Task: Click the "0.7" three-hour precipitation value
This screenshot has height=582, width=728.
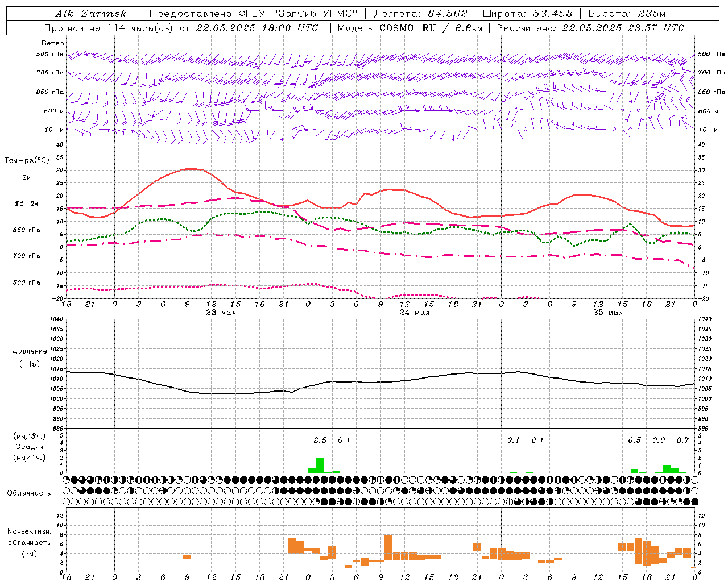Action: [x=683, y=440]
